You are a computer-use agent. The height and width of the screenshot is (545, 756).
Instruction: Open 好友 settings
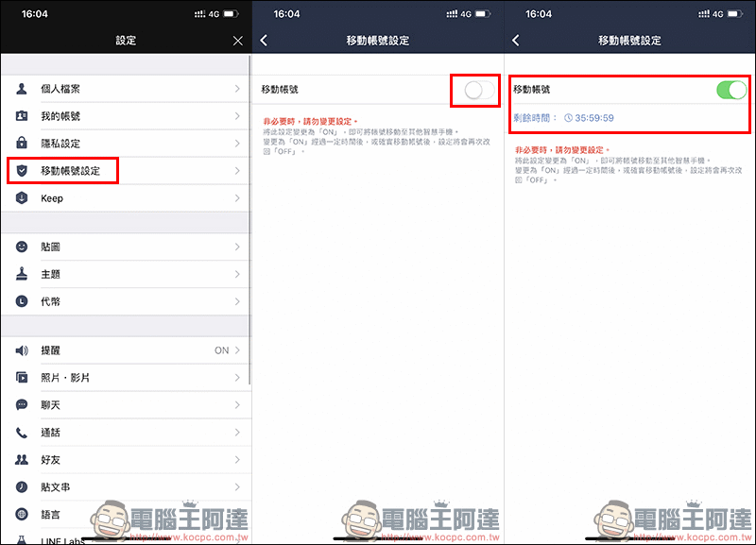126,460
